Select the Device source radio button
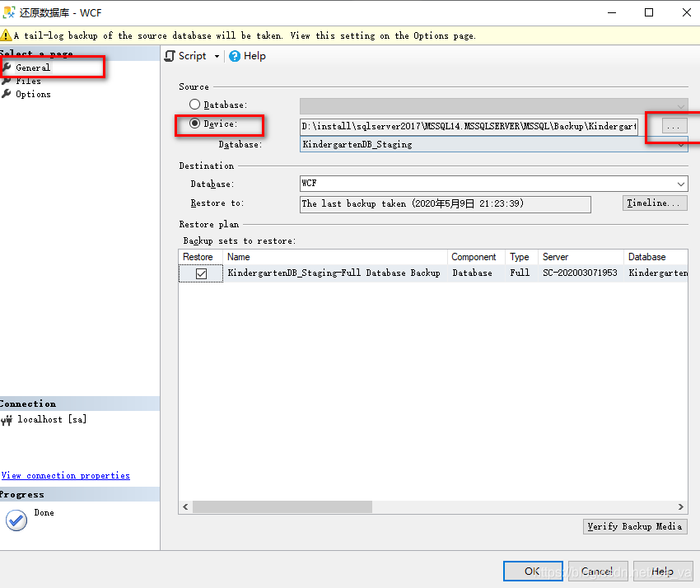The image size is (700, 588). coord(194,124)
